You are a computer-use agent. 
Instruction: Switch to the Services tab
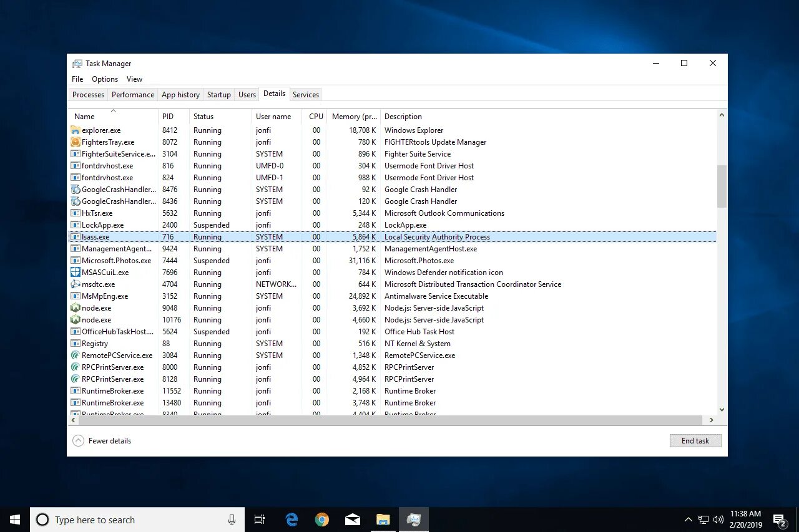point(306,95)
